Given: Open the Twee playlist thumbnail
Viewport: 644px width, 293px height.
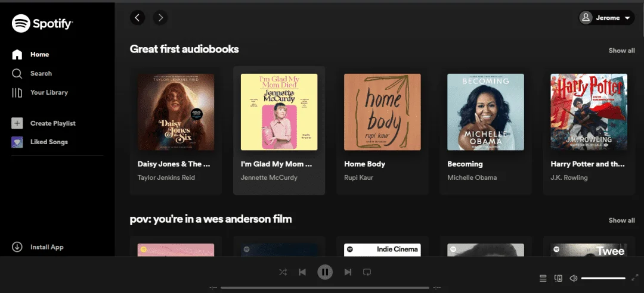Looking at the screenshot, I should (589, 250).
